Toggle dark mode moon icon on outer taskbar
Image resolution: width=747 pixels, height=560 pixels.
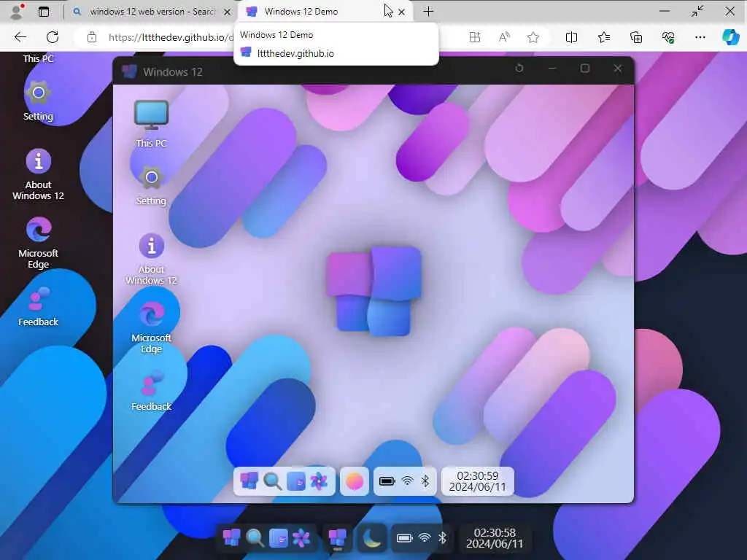(371, 538)
